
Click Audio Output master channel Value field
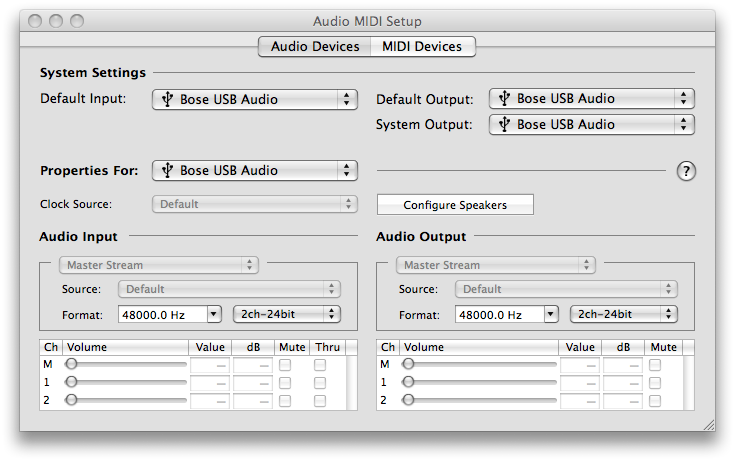point(580,365)
